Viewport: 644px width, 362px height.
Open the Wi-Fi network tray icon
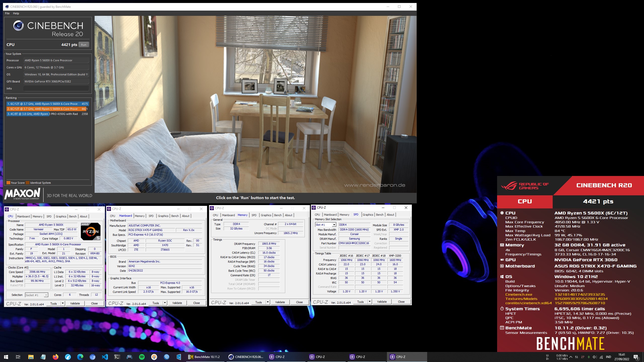(601, 357)
